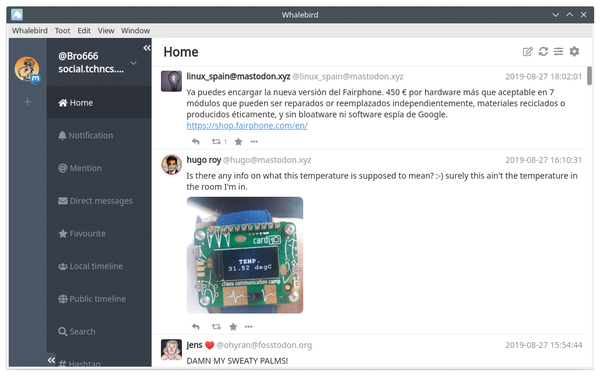The image size is (600, 376).
Task: Open the View menu
Action: pos(106,31)
